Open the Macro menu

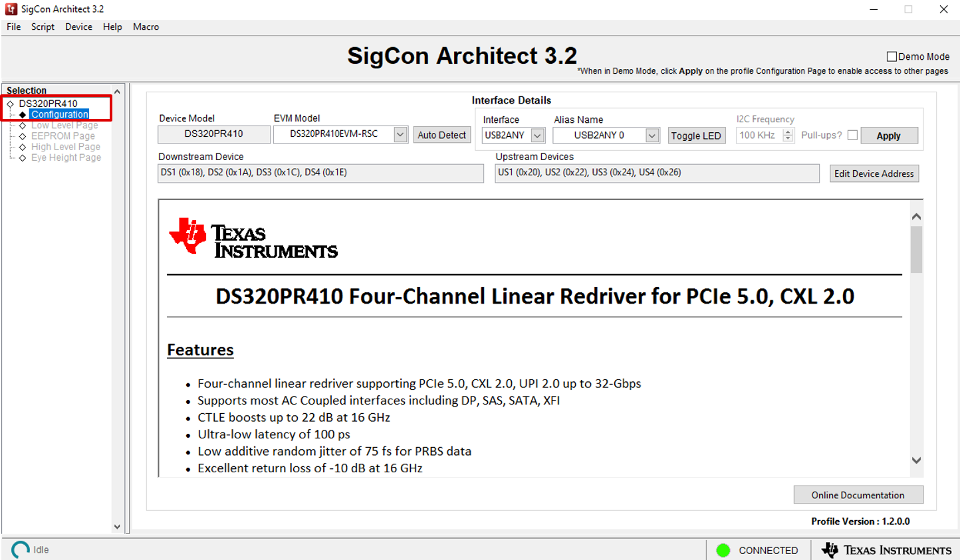click(146, 27)
